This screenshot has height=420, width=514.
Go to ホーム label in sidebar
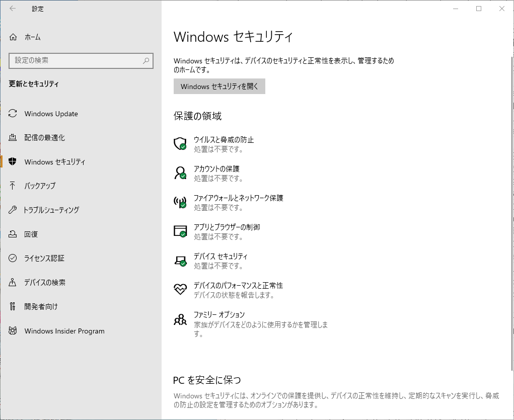[x=32, y=37]
